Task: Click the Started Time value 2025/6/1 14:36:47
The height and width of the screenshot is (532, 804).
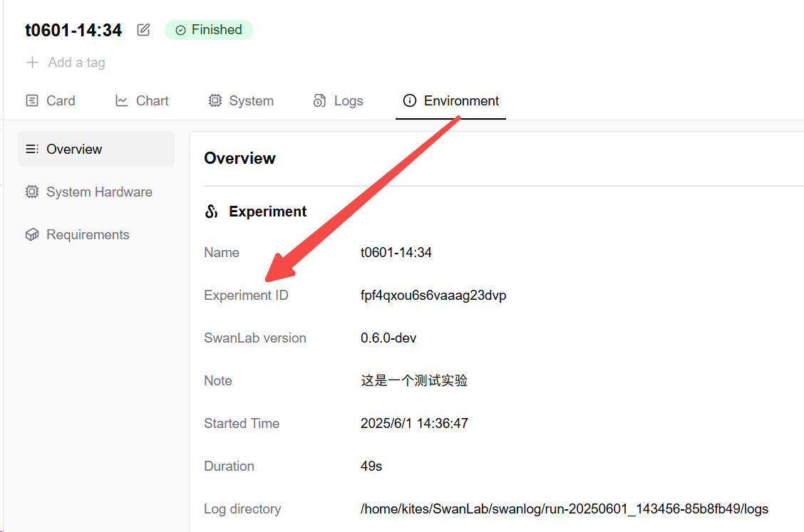Action: [x=414, y=424]
